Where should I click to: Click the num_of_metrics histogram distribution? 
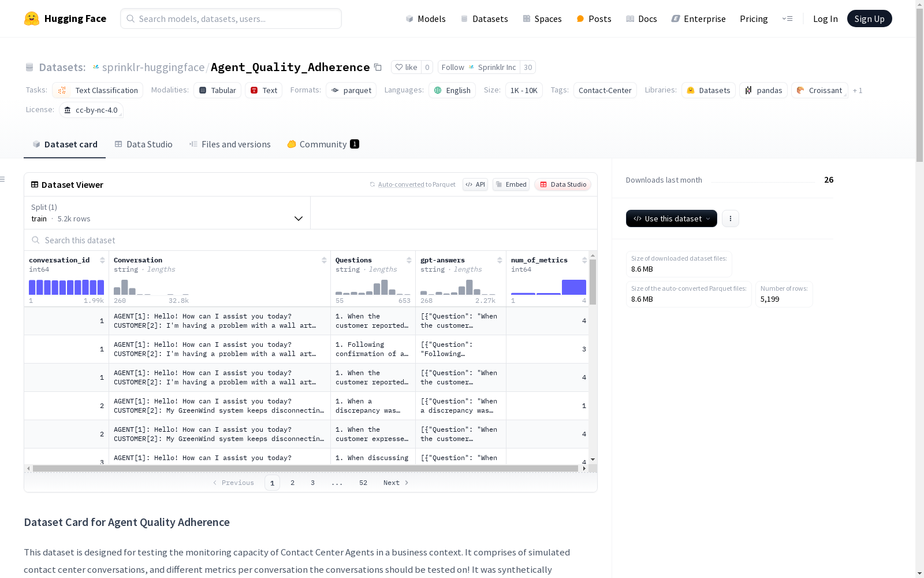[x=549, y=287]
